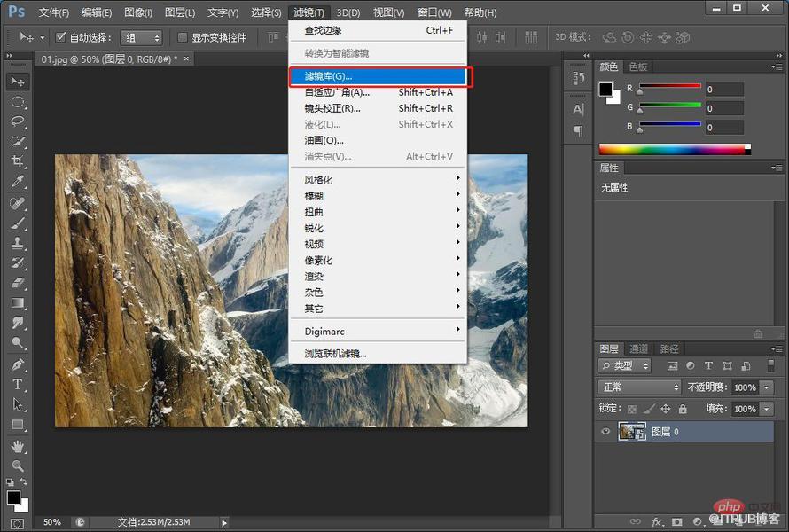Switch to the 通道 tab
Viewport: 789px width, 532px height.
[638, 348]
